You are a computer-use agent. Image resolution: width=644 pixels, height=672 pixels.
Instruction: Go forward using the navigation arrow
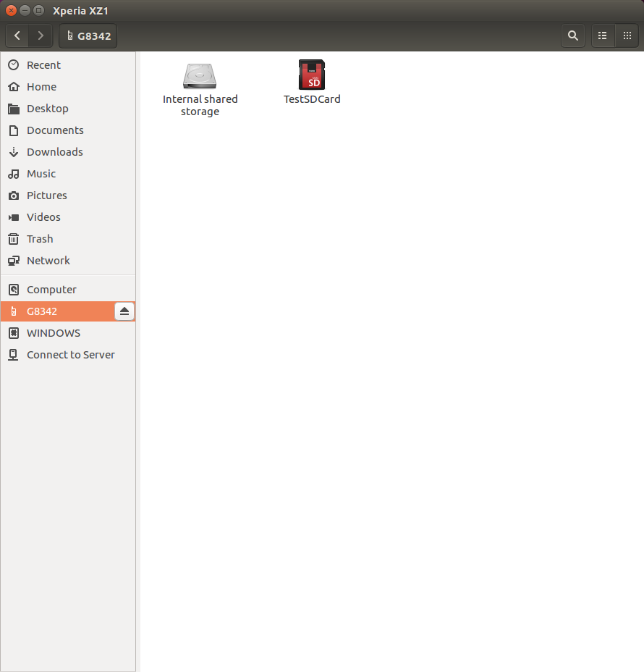click(41, 35)
